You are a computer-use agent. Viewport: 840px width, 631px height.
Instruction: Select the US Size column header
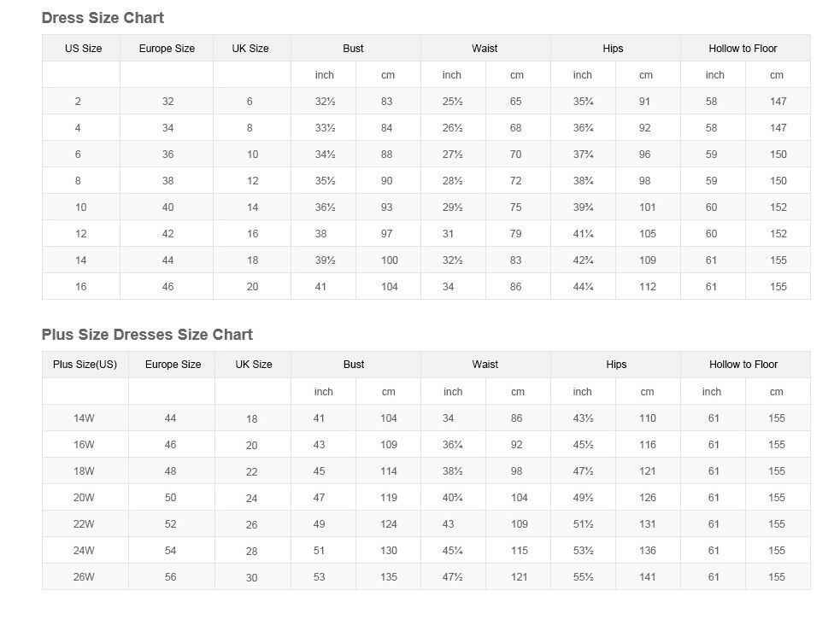click(83, 49)
